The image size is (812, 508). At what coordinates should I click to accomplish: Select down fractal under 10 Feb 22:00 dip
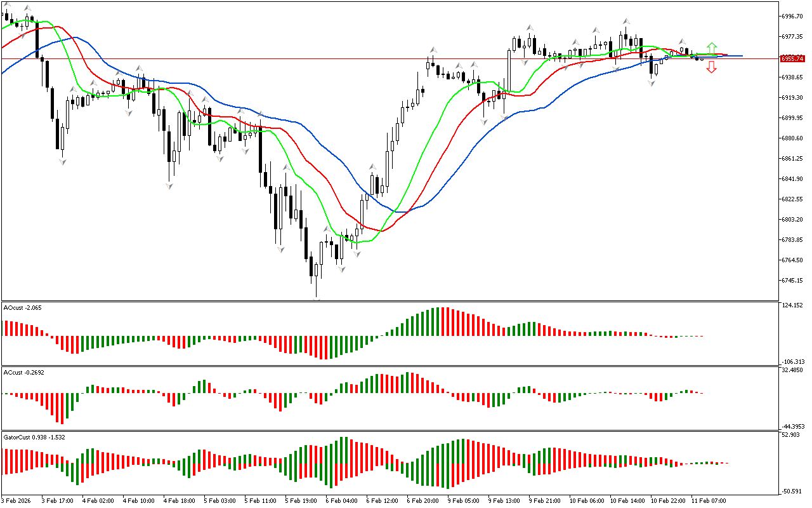click(x=652, y=83)
